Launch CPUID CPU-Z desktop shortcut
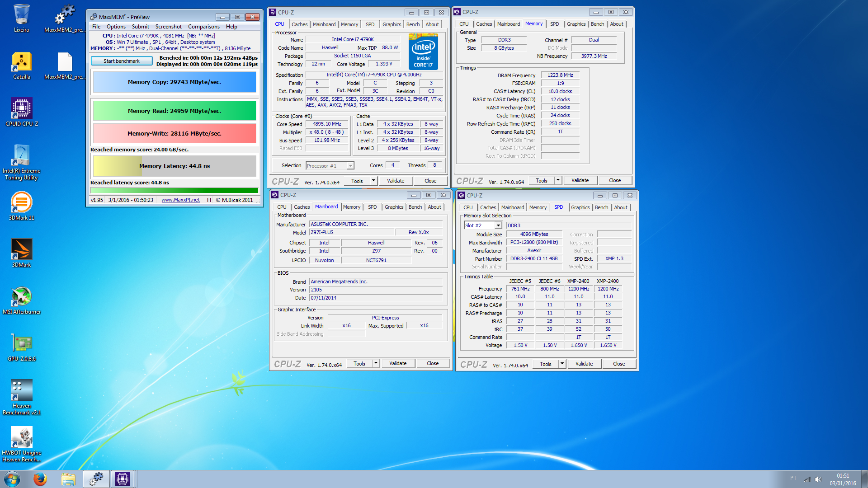The image size is (868, 488). point(21,112)
